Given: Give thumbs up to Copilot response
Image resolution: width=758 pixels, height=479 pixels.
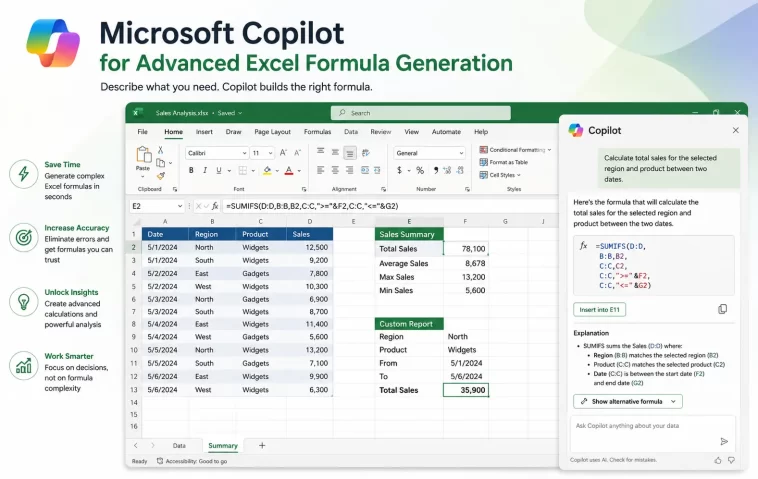Looking at the screenshot, I should (x=718, y=460).
